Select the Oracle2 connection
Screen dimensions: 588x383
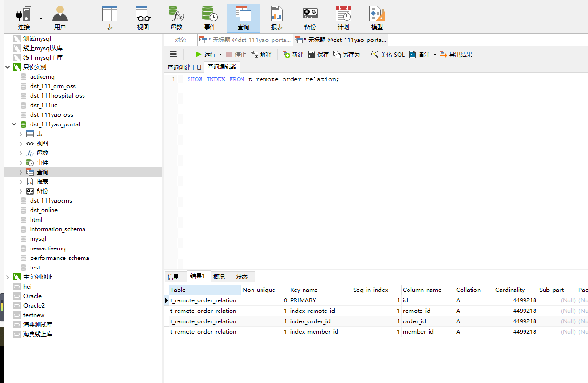tap(34, 306)
